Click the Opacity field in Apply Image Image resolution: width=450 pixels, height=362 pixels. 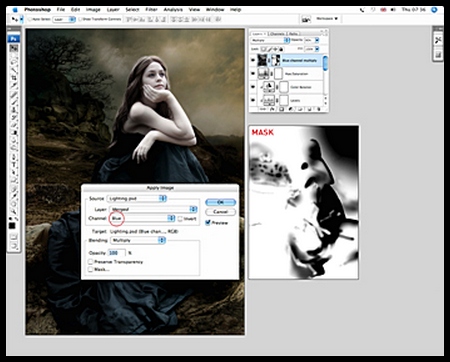117,253
